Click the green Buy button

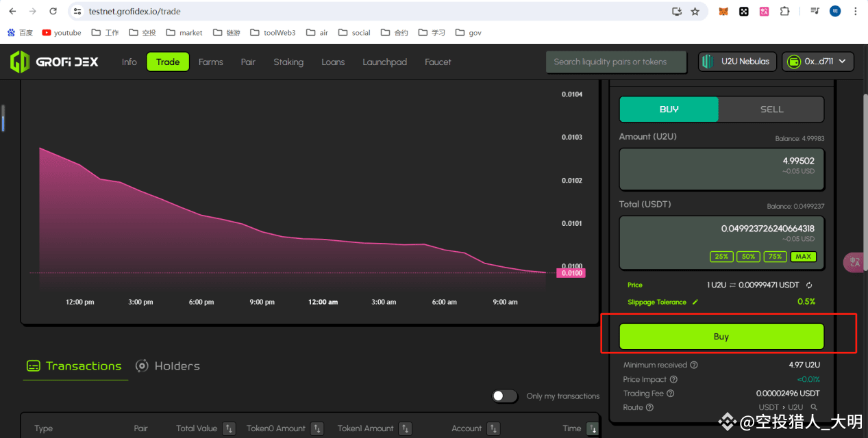(721, 337)
